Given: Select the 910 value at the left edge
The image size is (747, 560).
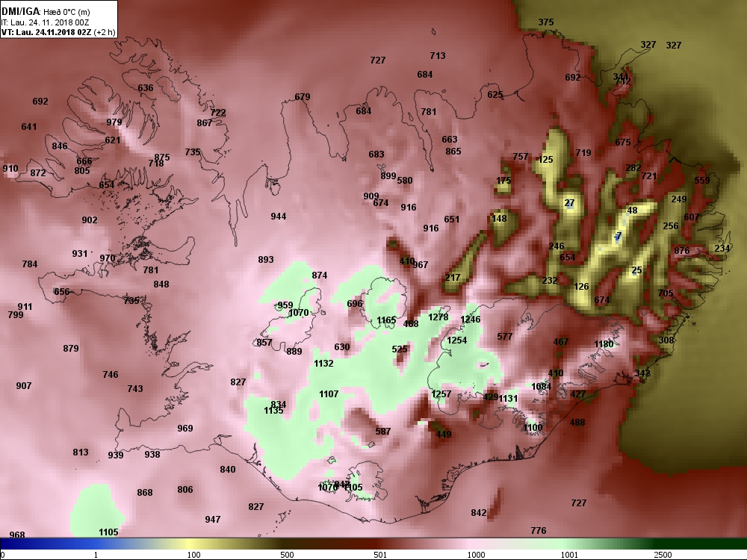Looking at the screenshot, I should (10, 169).
